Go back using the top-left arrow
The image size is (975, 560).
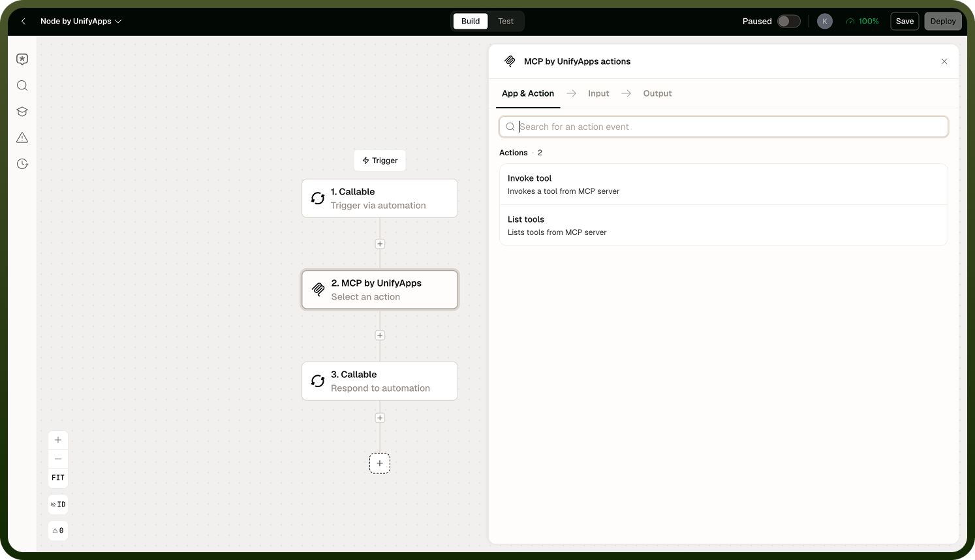[23, 22]
